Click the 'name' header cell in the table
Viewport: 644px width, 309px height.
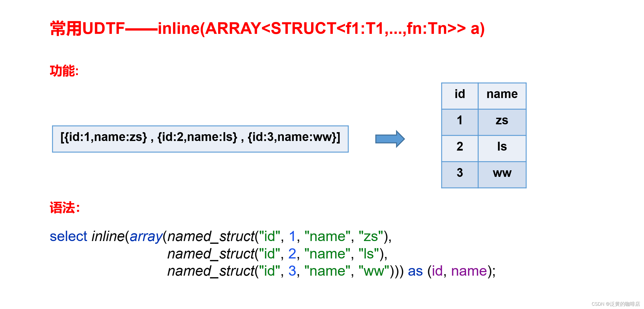502,96
